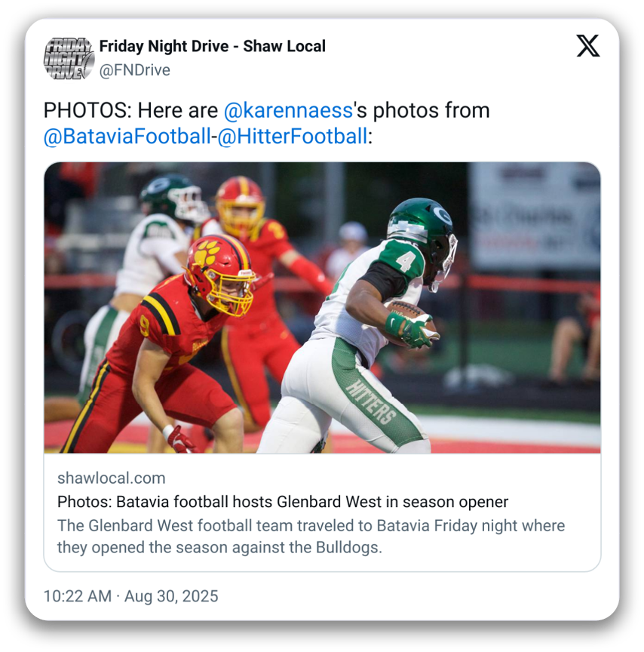Open the @karennaess mention

pyautogui.click(x=288, y=111)
